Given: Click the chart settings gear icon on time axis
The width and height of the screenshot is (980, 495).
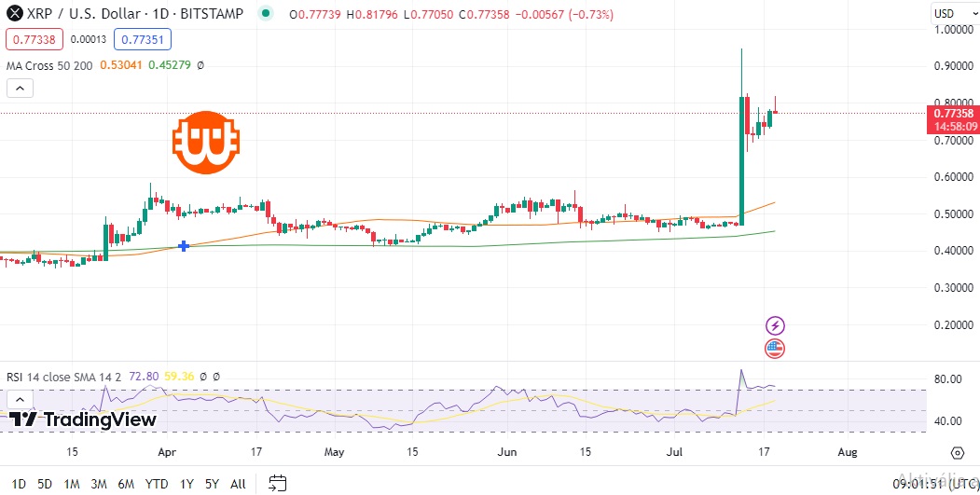Looking at the screenshot, I should 957,452.
